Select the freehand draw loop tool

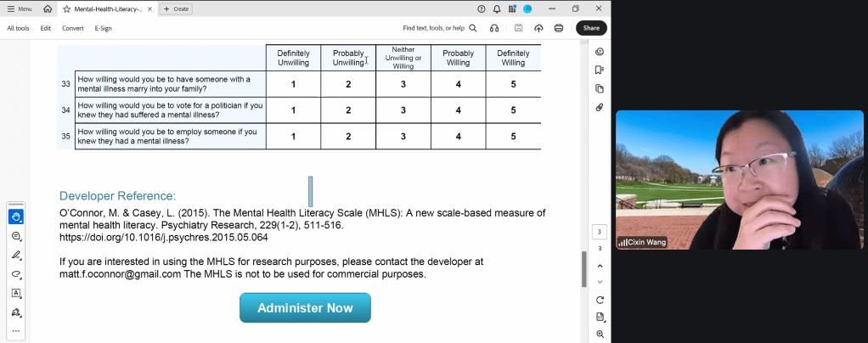(15, 274)
